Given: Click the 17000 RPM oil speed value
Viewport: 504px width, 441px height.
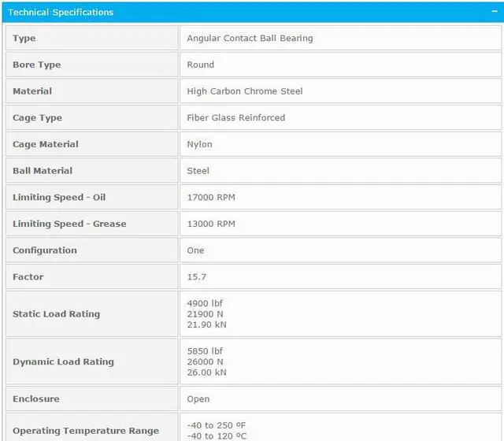Looking at the screenshot, I should click(x=210, y=198).
